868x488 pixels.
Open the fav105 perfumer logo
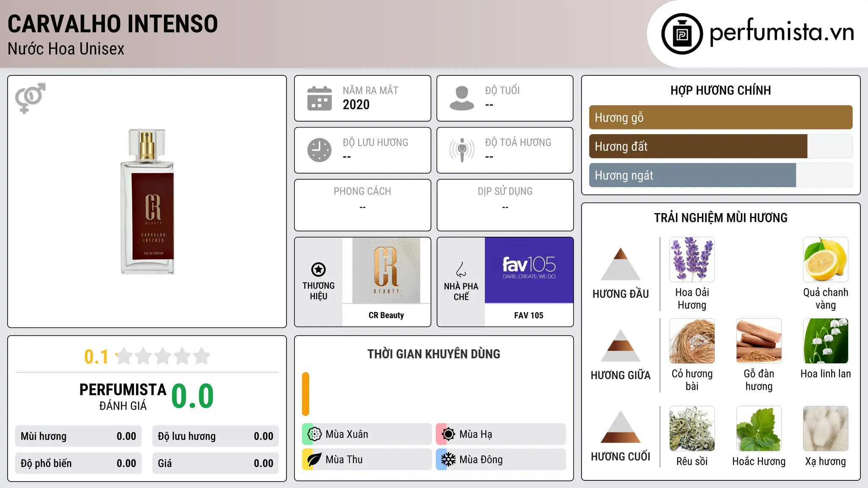pos(529,270)
